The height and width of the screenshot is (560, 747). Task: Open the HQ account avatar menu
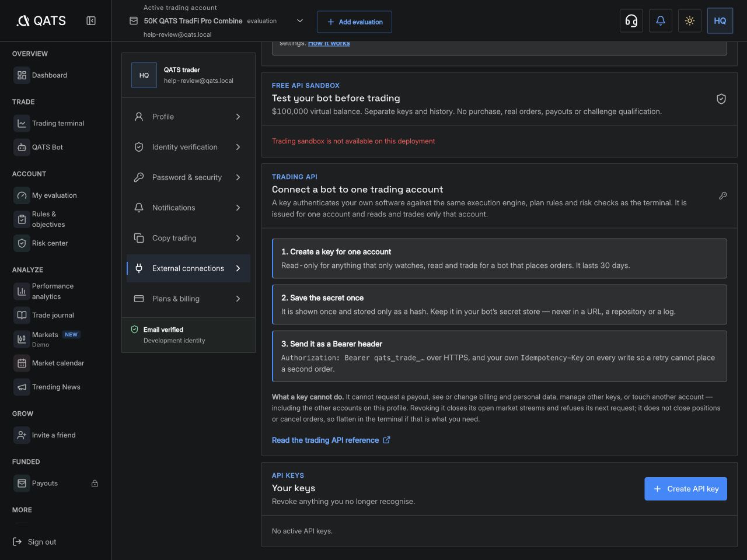click(720, 21)
